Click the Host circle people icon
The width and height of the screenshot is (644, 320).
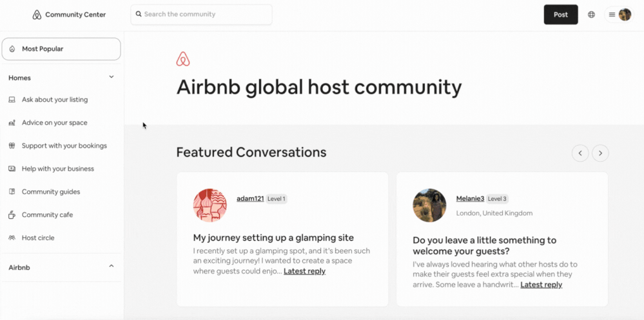[12, 238]
